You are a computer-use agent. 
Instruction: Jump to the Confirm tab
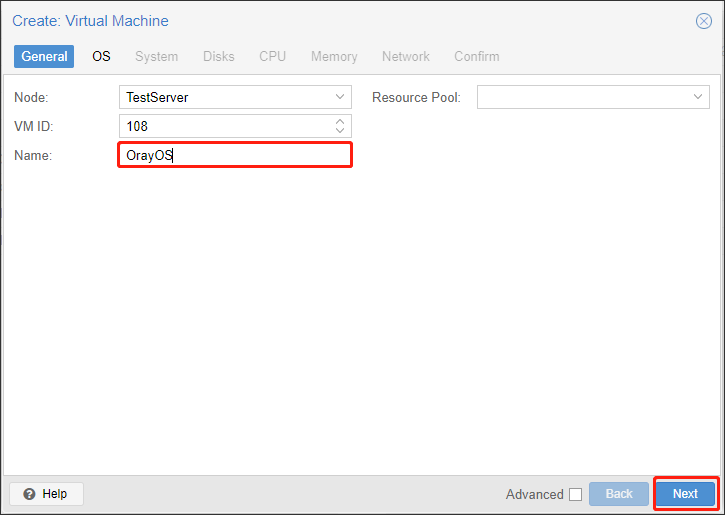click(x=477, y=56)
